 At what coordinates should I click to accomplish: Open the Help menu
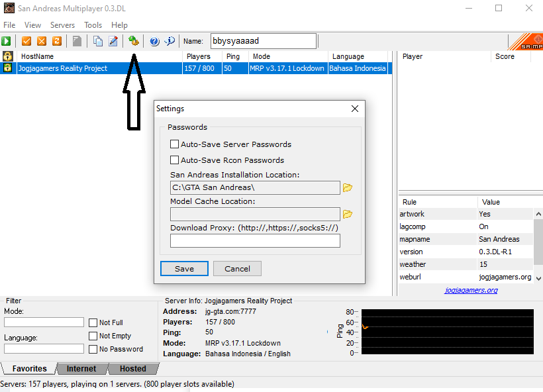tap(119, 25)
